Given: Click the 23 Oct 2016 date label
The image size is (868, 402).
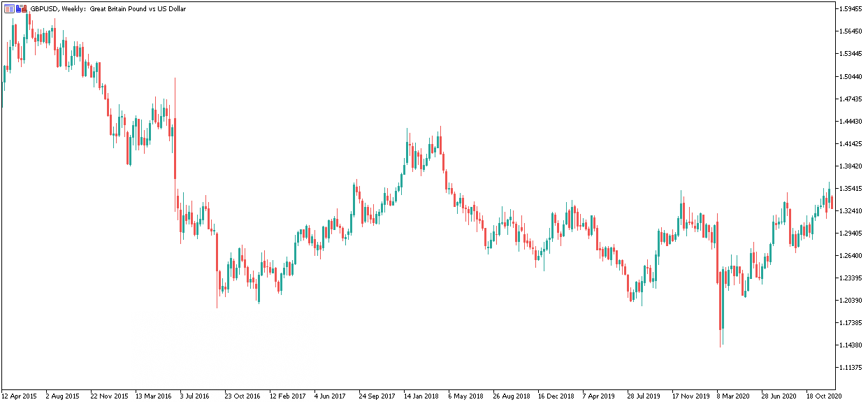Looking at the screenshot, I should tap(243, 396).
